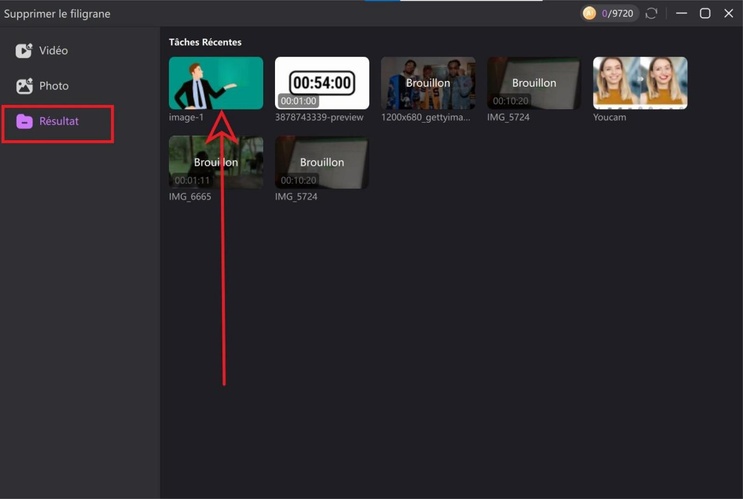
Task: Open the image-1 thumbnail
Action: click(216, 83)
